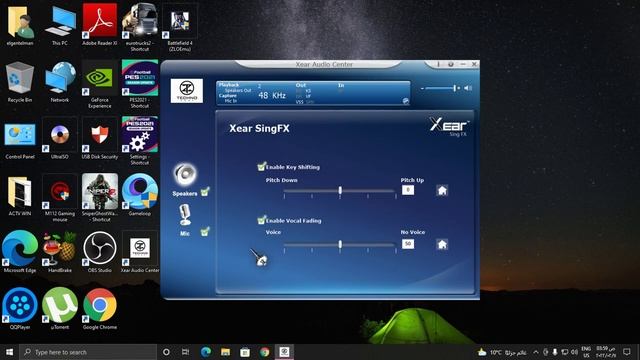Click the ENG US language indicator

(x=586, y=352)
